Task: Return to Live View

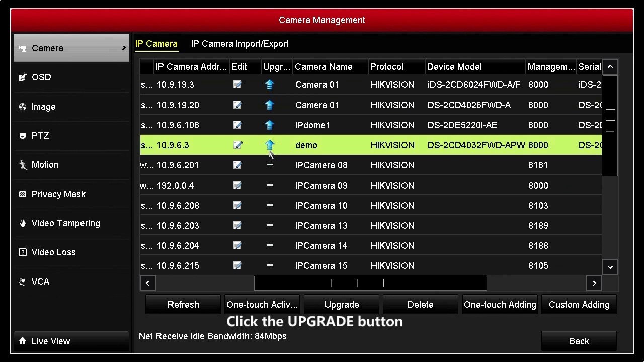Action: coord(71,341)
